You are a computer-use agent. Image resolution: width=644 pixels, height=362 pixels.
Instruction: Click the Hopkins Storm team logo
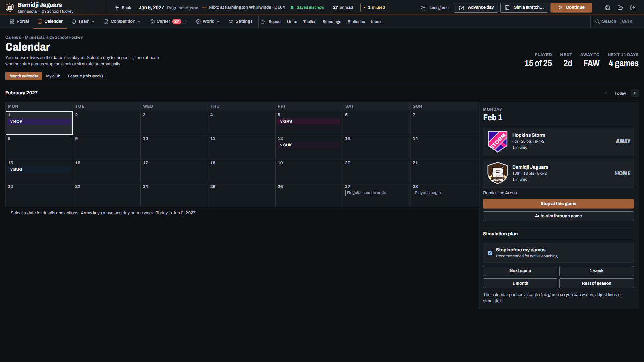[497, 141]
